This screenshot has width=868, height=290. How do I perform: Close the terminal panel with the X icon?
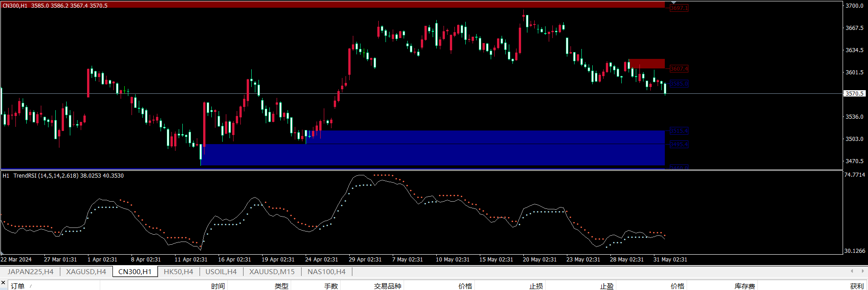3,283
